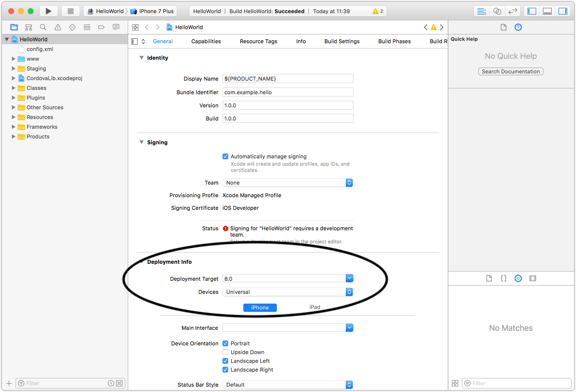Switch to the Build Settings tab

341,41
